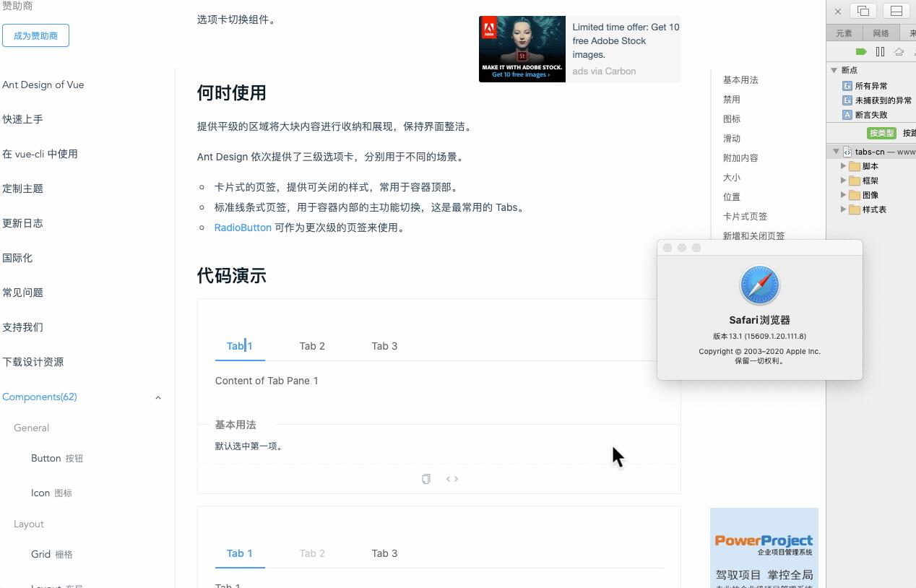Click the disabled Tab 2 in second demo
This screenshot has height=588, width=916.
tap(312, 553)
